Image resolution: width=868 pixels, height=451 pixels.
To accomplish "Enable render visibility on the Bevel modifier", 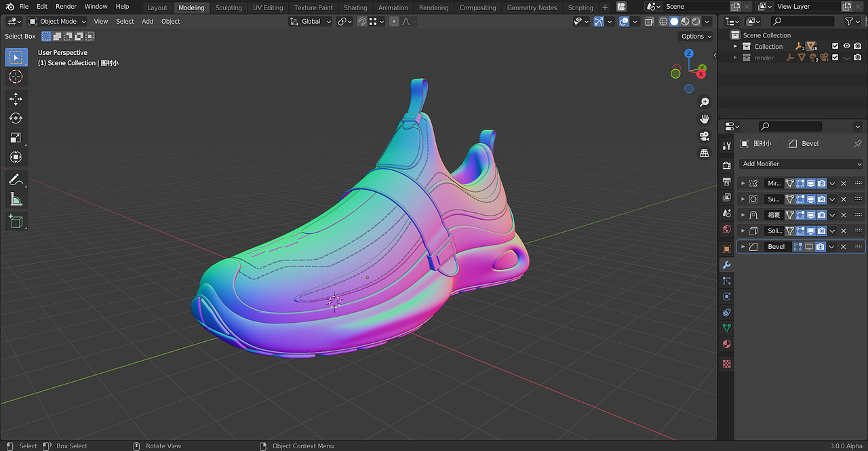I will [x=821, y=246].
